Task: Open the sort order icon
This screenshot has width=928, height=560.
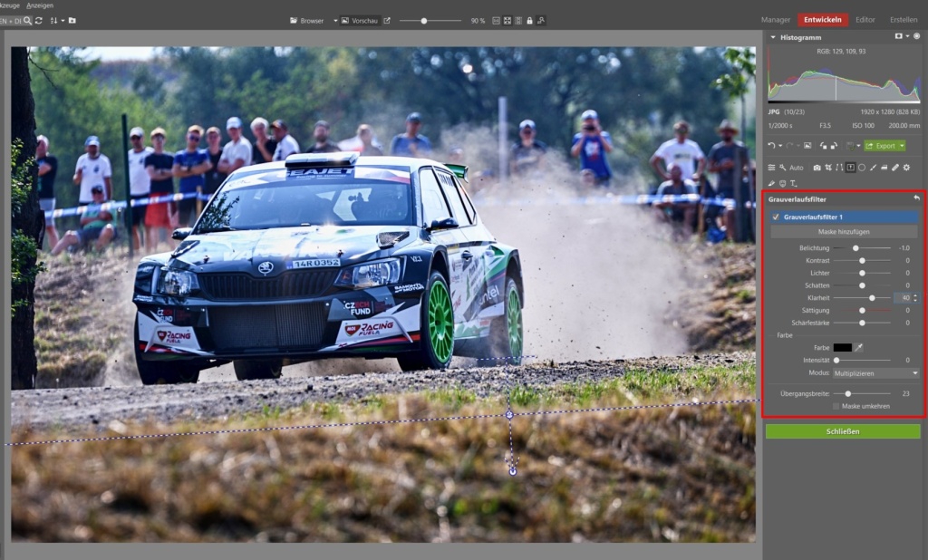Action: (53, 20)
